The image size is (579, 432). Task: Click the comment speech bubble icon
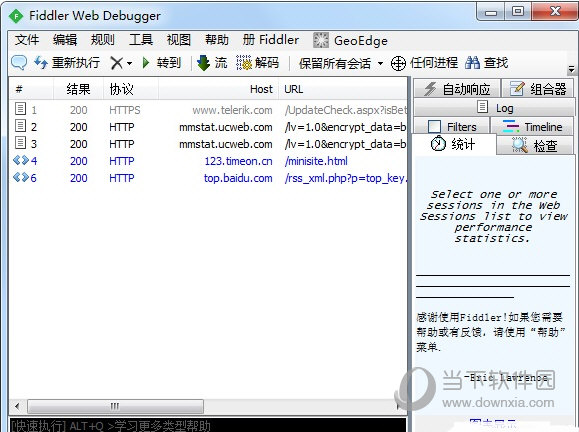click(x=19, y=62)
